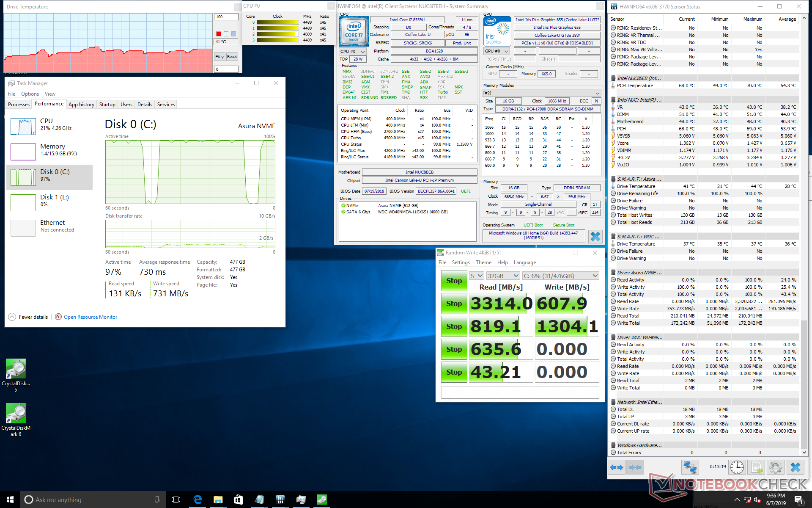Expand the memory module #2 dropdown
The width and height of the screenshot is (812, 508).
[541, 93]
